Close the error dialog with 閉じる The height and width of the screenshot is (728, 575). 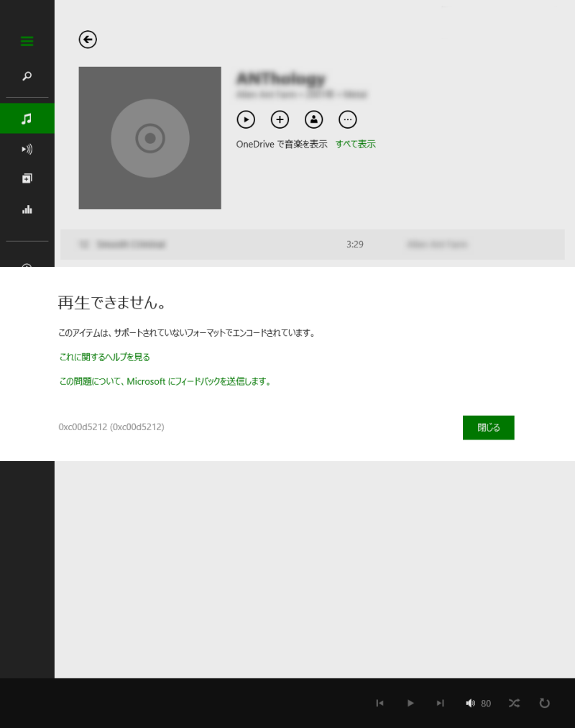tap(488, 427)
